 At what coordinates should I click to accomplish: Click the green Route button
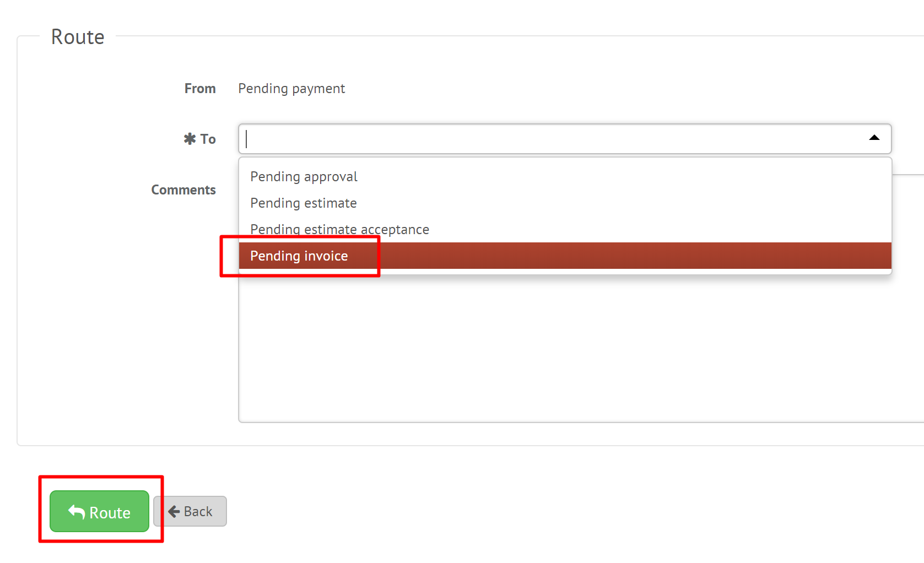tap(99, 511)
